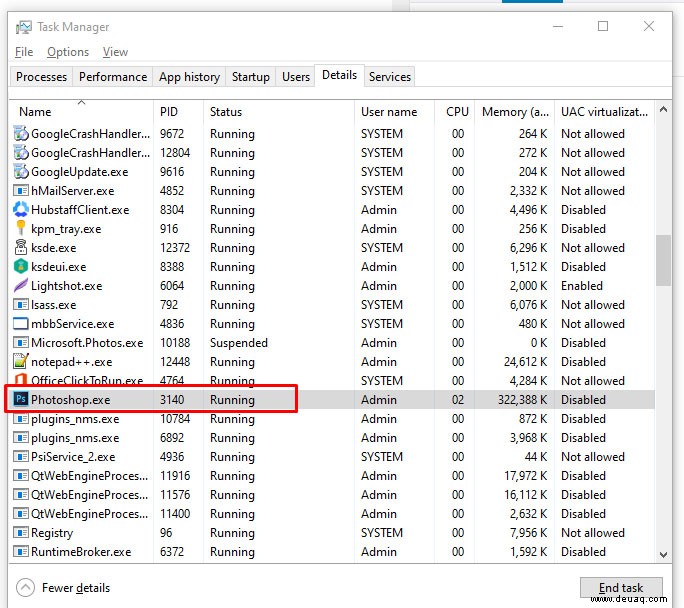The height and width of the screenshot is (608, 684).
Task: Click the Task Manager title bar icon
Action: click(x=24, y=27)
